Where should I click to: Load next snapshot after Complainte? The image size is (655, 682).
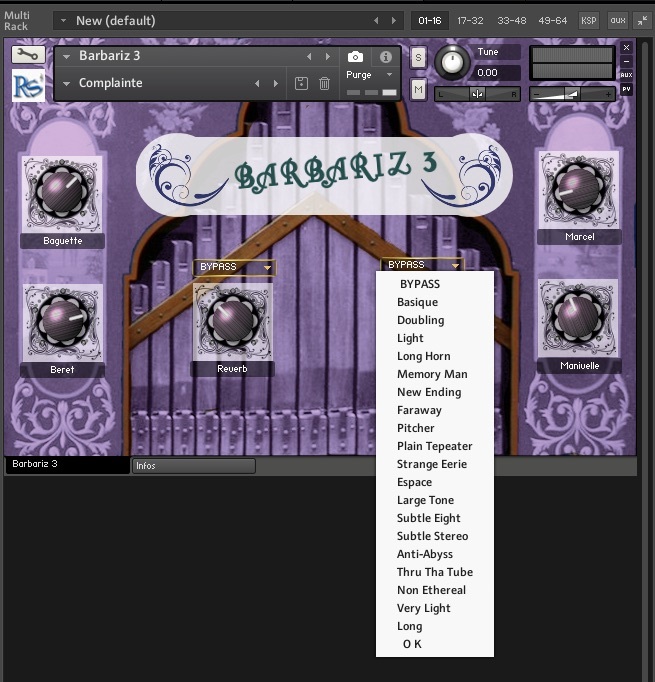pos(275,83)
